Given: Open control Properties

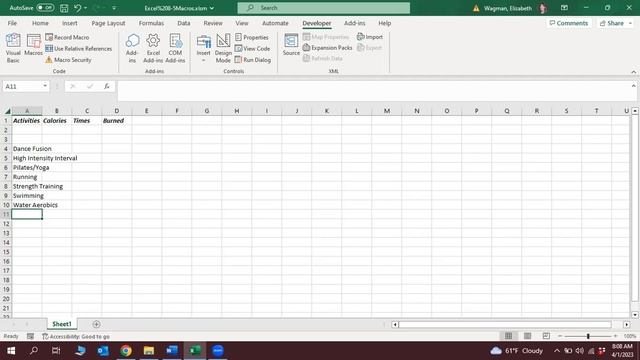Looking at the screenshot, I should [x=252, y=37].
